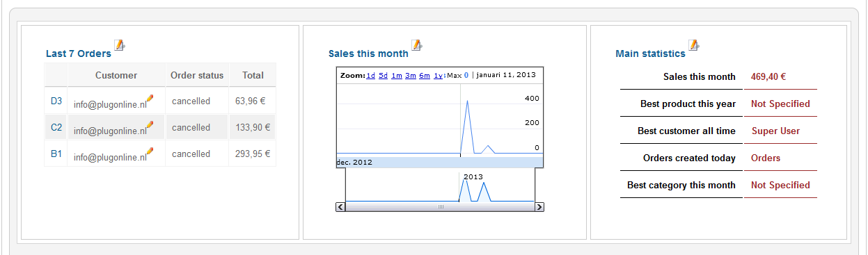Set chart zoom to 1y
This screenshot has height=255, width=868.
(438, 75)
